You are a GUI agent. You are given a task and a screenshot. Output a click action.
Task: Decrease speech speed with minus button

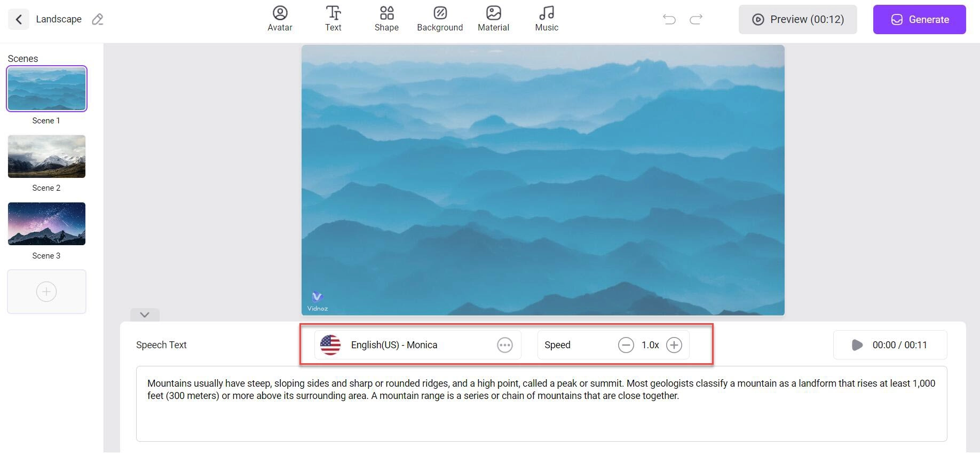pyautogui.click(x=626, y=345)
